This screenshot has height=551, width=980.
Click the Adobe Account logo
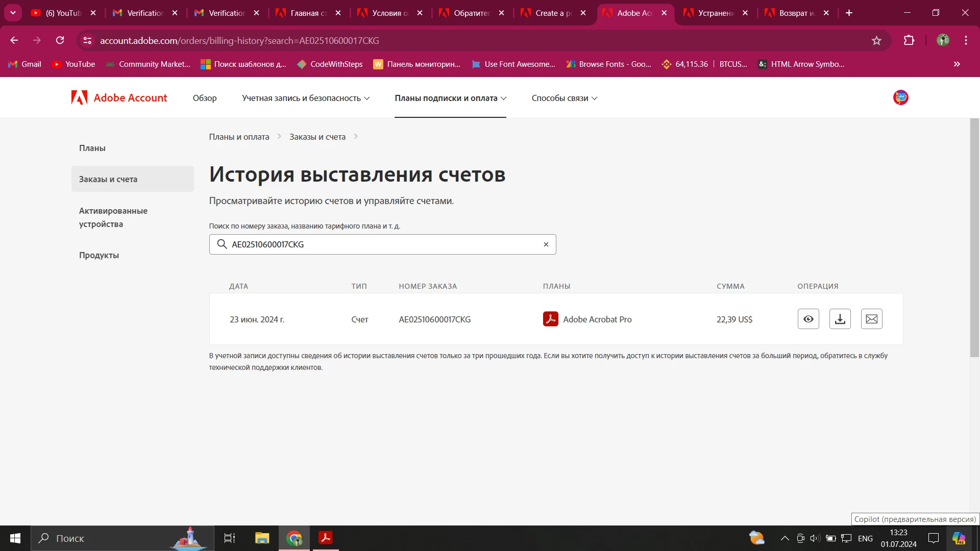point(119,98)
